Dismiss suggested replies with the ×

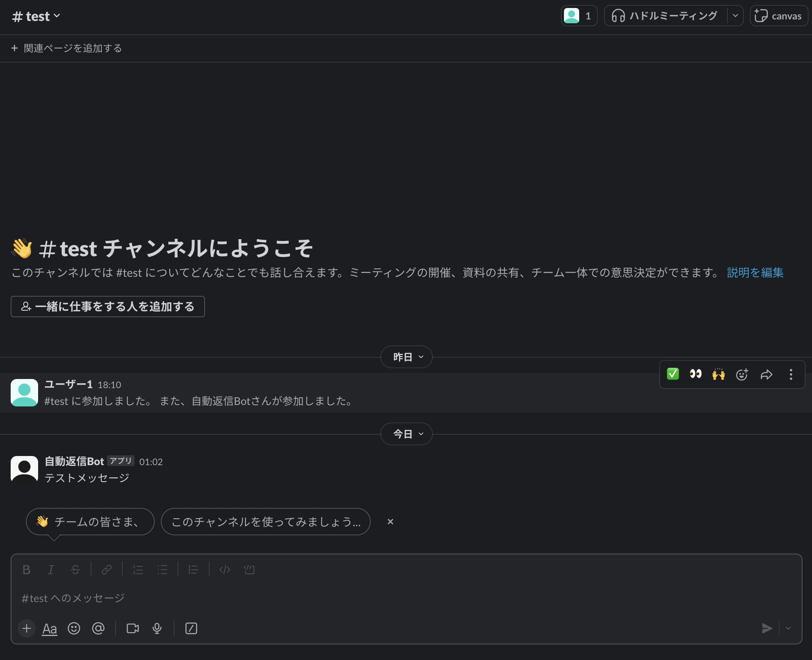[390, 522]
